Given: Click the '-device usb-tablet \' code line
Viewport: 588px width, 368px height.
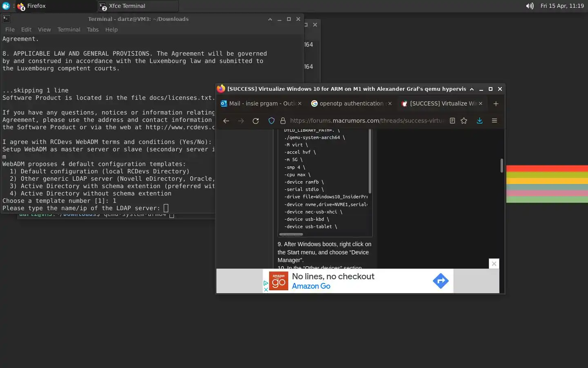Looking at the screenshot, I should (x=311, y=227).
